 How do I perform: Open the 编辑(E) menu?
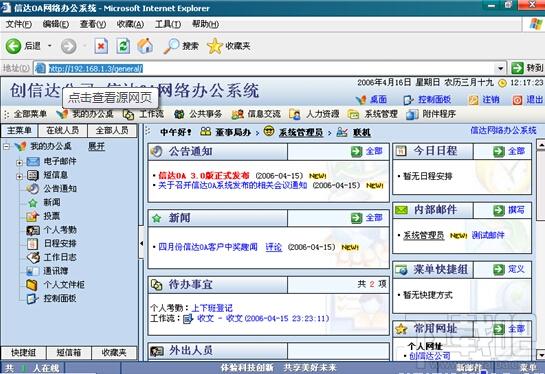point(56,24)
